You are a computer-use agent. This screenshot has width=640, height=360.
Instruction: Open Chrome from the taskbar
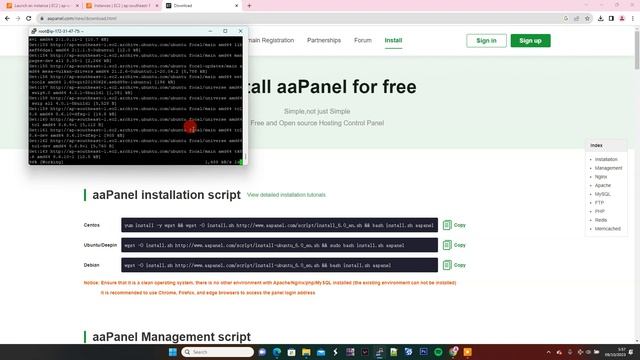(453, 352)
